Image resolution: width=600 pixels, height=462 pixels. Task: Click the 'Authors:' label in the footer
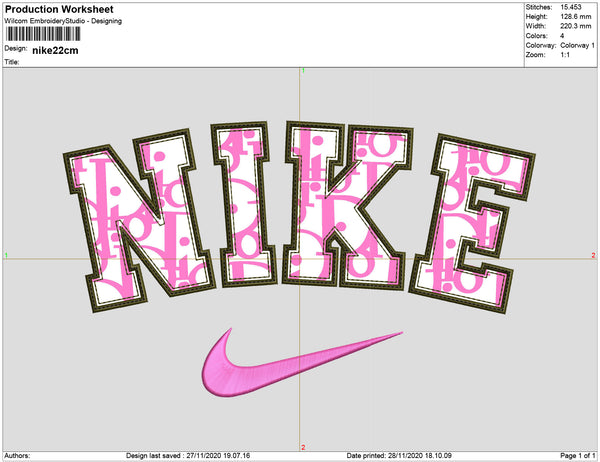coord(17,455)
